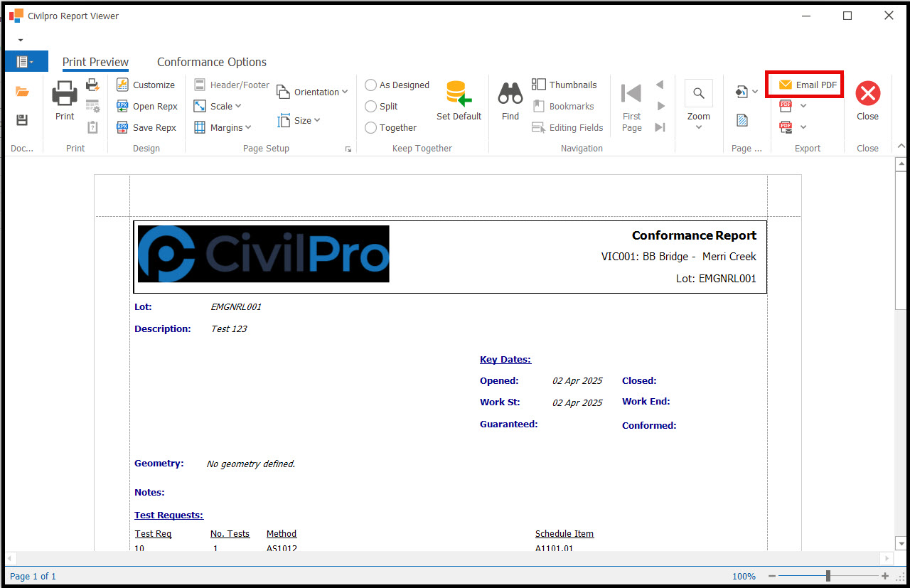Move the zoom slider handle
Viewport: 910px width, 588px height.
[x=828, y=576]
